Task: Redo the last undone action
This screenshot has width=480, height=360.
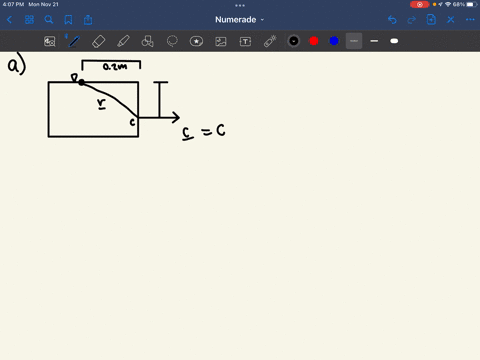Action: point(412,20)
